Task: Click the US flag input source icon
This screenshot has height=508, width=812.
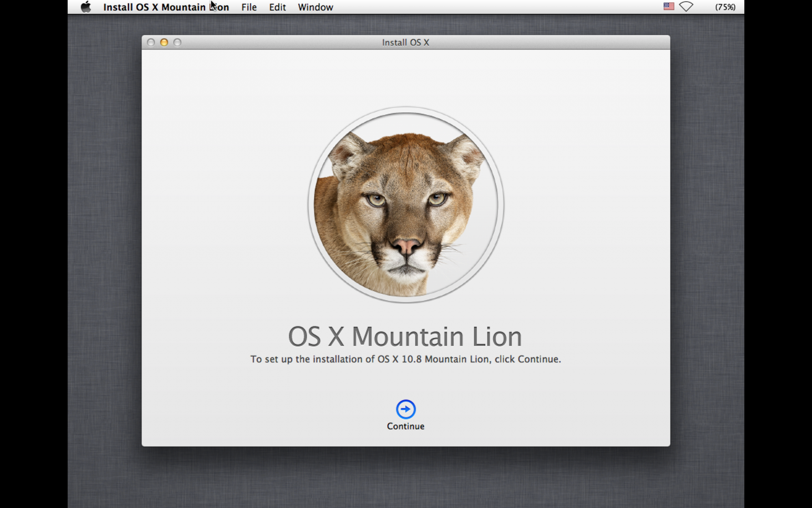Action: click(669, 7)
